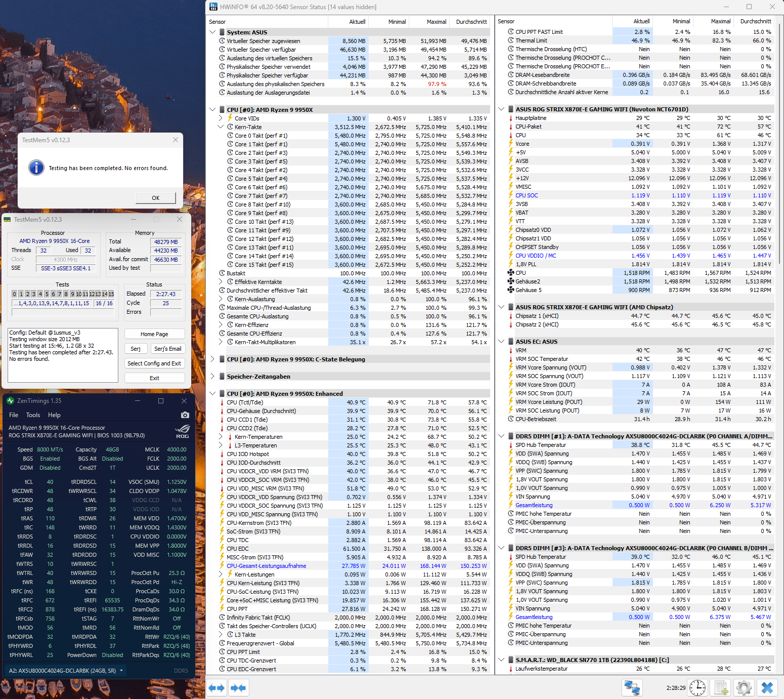Collapse the DDR5 DIMM [#1] section

point(501,436)
